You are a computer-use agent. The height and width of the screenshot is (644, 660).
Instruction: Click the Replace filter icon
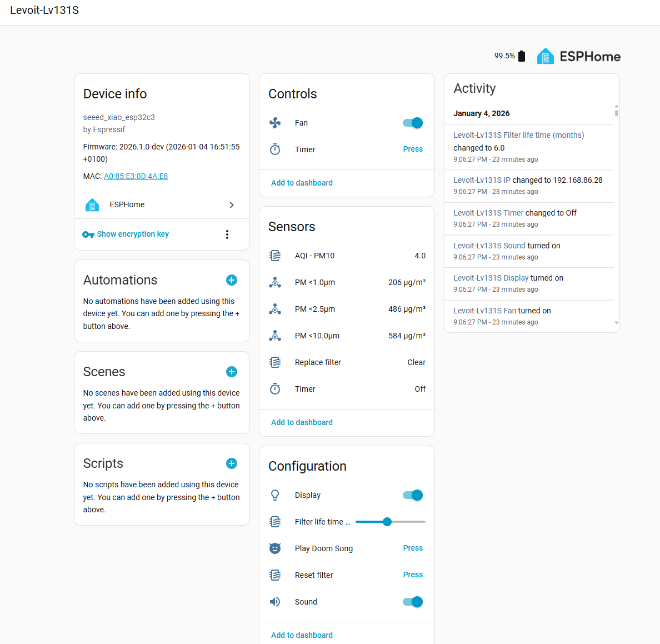pos(275,362)
